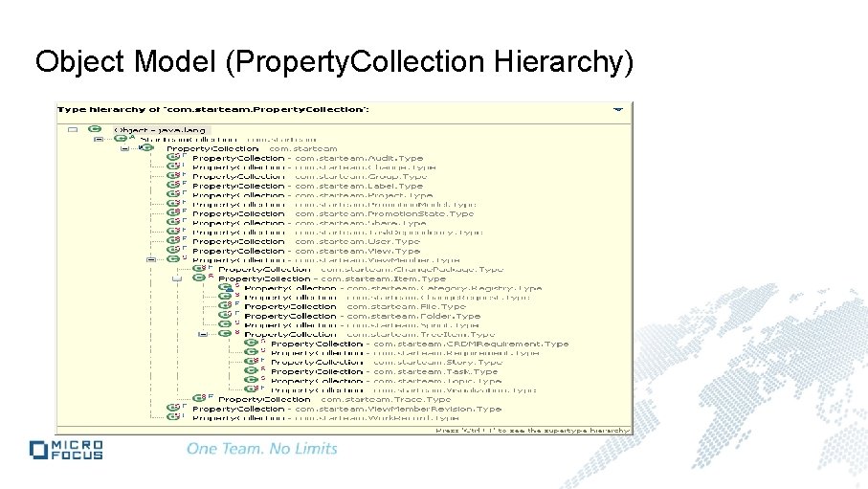Open the type hierarchy view menu arrow
The height and width of the screenshot is (489, 868).
(x=618, y=109)
